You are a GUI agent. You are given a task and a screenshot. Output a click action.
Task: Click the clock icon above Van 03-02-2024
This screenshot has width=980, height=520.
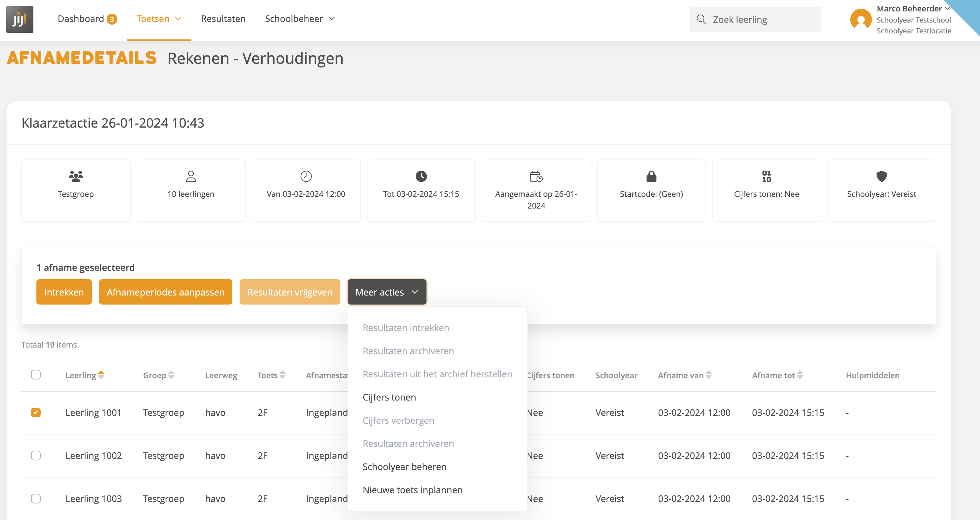pyautogui.click(x=306, y=176)
